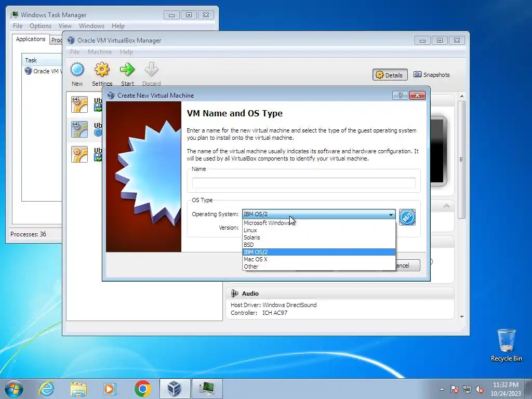
Task: Click the Audio section header icon
Action: 234,294
